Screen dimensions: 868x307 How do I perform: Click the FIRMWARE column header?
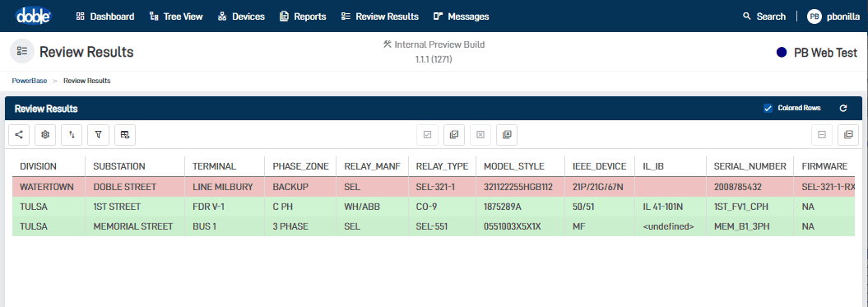[825, 166]
